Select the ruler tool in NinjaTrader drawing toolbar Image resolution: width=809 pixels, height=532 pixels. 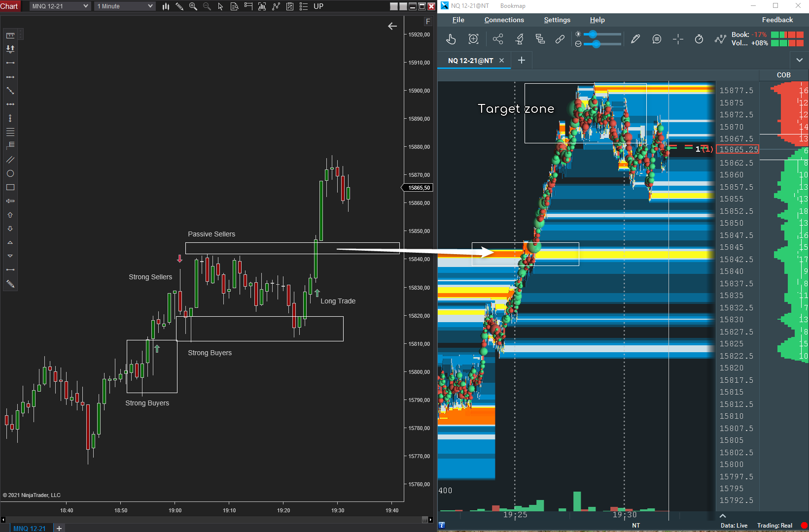[10, 35]
